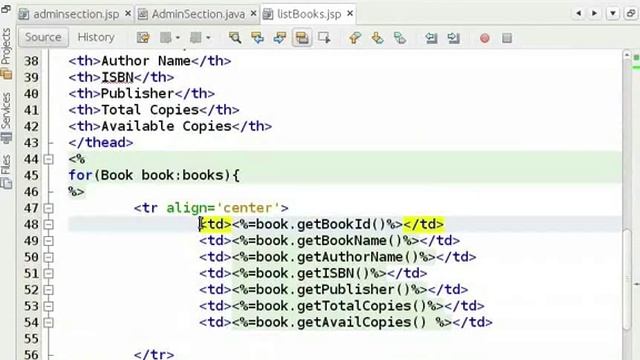640x360 pixels.
Task: Click the Last Edit toolbar icon
Action: click(143, 38)
